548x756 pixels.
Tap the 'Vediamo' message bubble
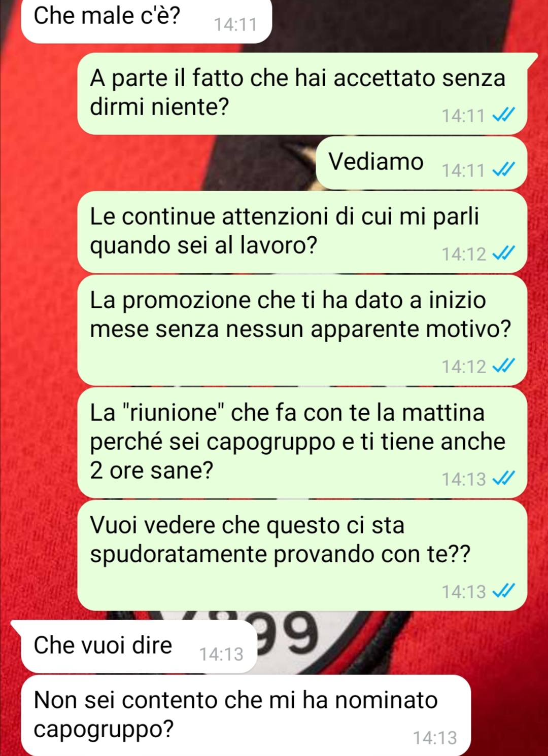click(422, 163)
